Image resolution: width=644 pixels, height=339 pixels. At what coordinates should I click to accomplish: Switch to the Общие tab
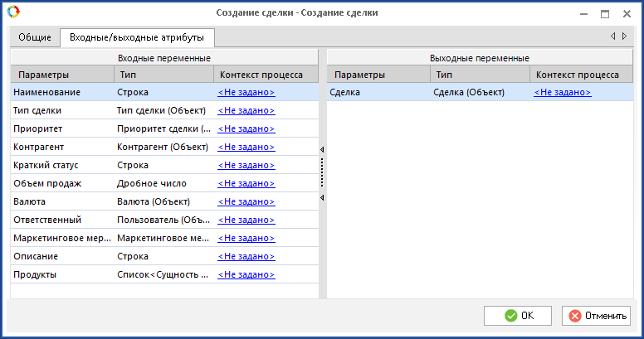[x=36, y=37]
